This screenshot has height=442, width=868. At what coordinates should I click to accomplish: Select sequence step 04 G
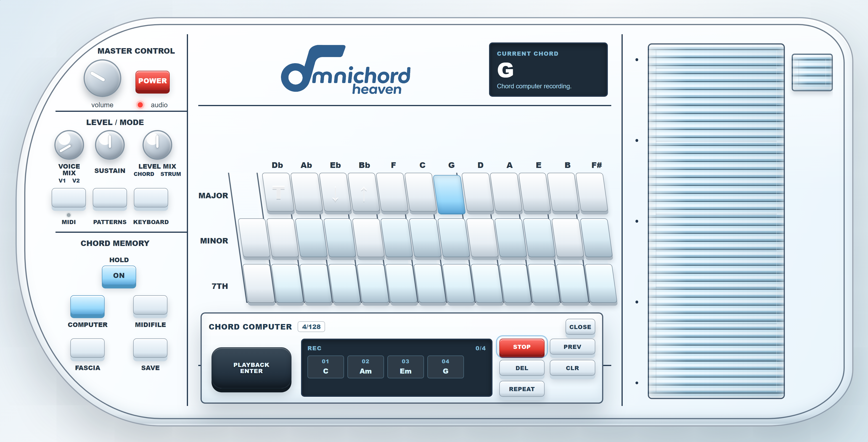click(445, 367)
